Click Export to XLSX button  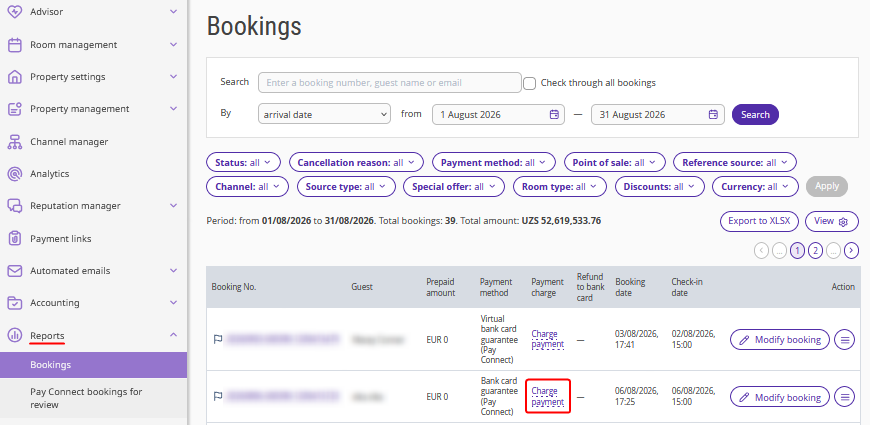759,221
